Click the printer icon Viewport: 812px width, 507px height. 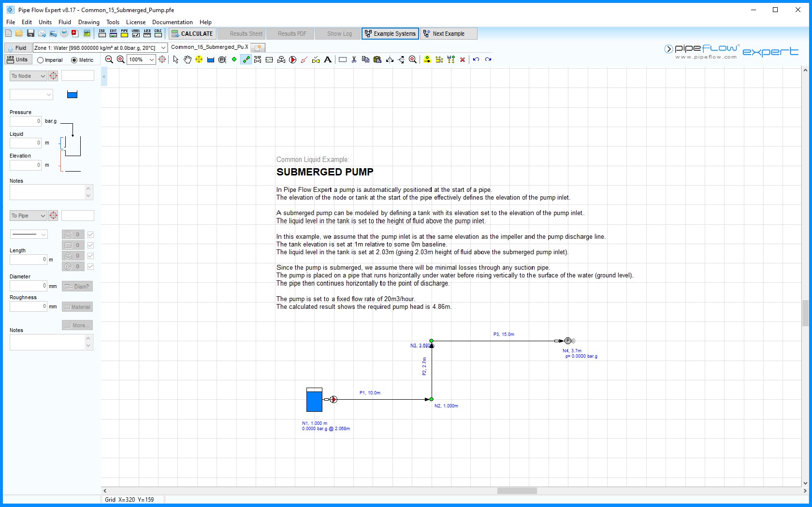coord(64,33)
